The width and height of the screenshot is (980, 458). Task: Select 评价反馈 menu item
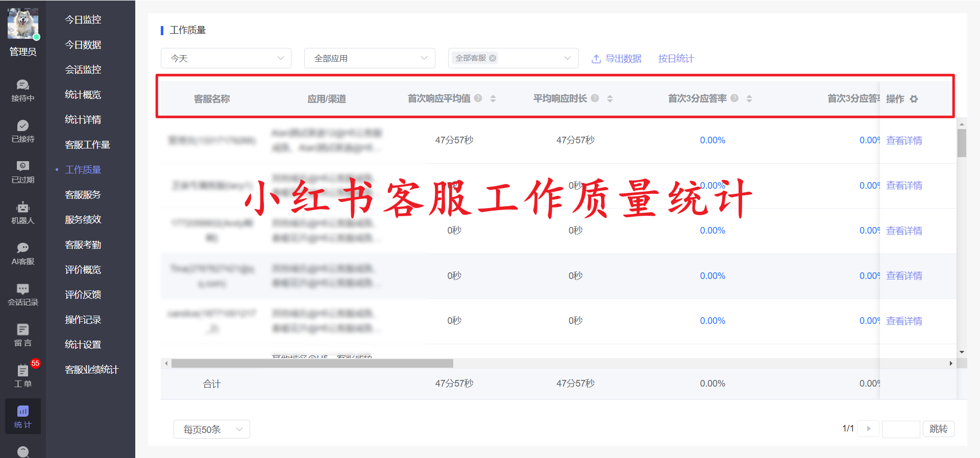[83, 294]
